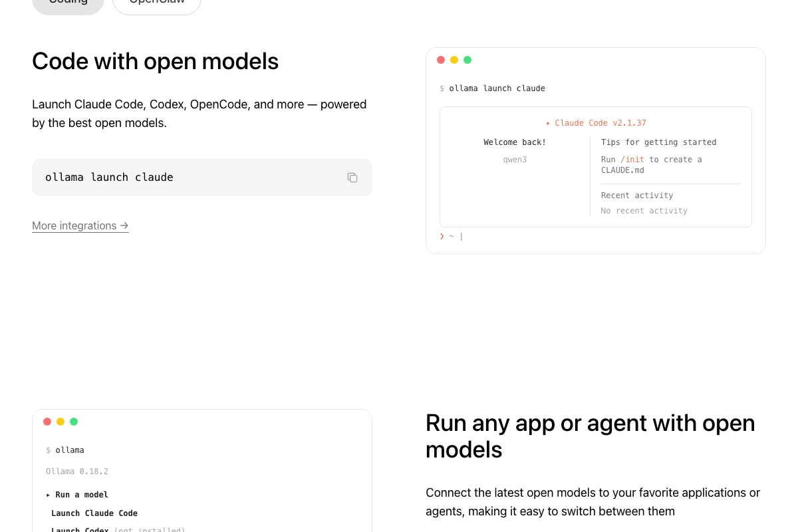The height and width of the screenshot is (532, 798).
Task: Copy the ollama launch claude command
Action: point(352,178)
